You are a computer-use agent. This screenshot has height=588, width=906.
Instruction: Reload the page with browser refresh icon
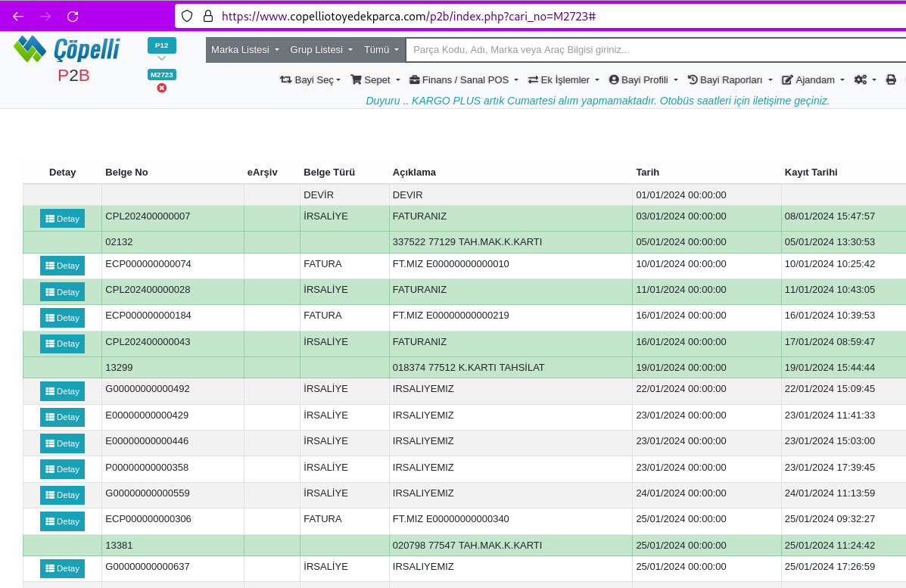[x=73, y=16]
